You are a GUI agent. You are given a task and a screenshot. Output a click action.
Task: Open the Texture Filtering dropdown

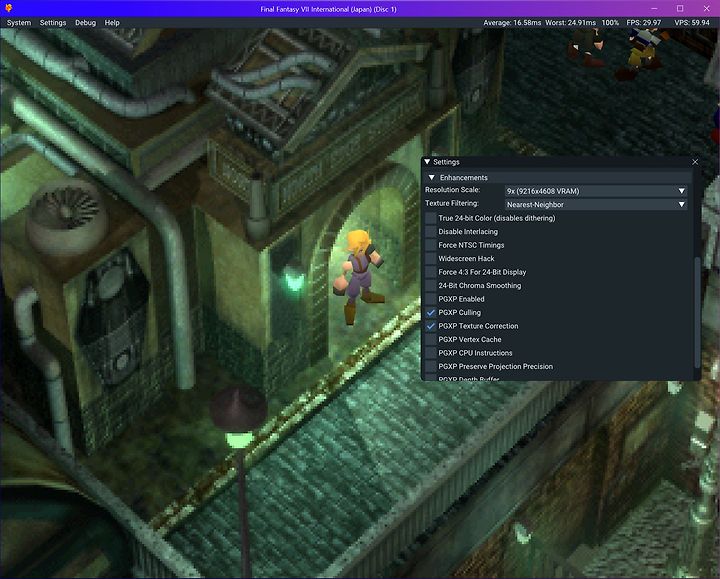(x=596, y=204)
